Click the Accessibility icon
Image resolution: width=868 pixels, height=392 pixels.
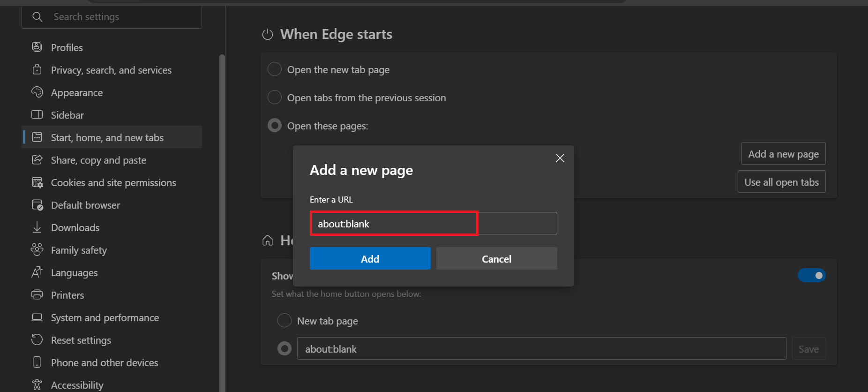(x=37, y=384)
